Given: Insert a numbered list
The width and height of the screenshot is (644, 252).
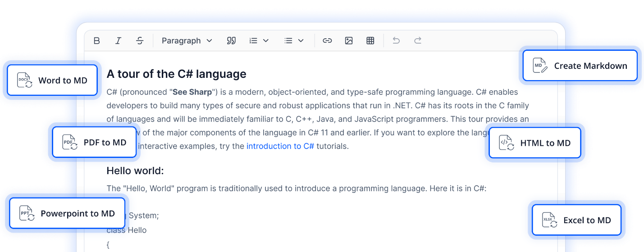Looking at the screenshot, I should (253, 40).
